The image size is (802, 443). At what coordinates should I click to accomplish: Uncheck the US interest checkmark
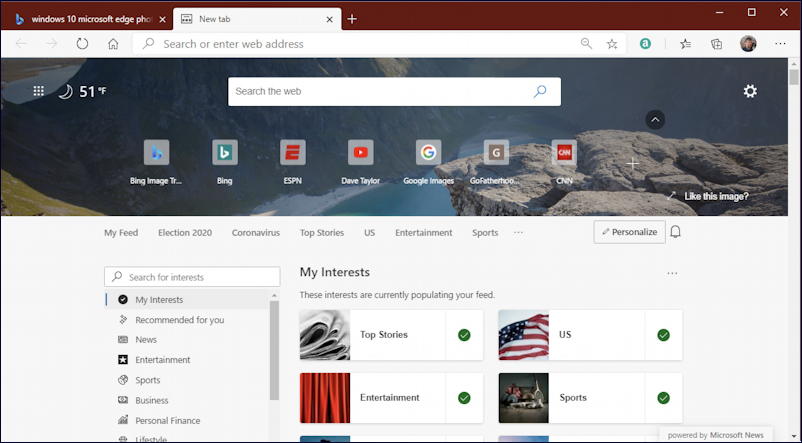tap(663, 335)
